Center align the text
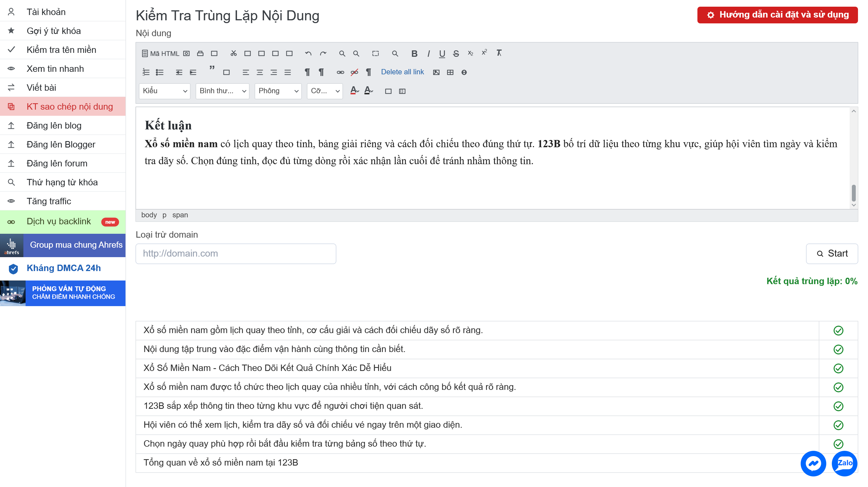The image size is (868, 487). click(x=260, y=72)
